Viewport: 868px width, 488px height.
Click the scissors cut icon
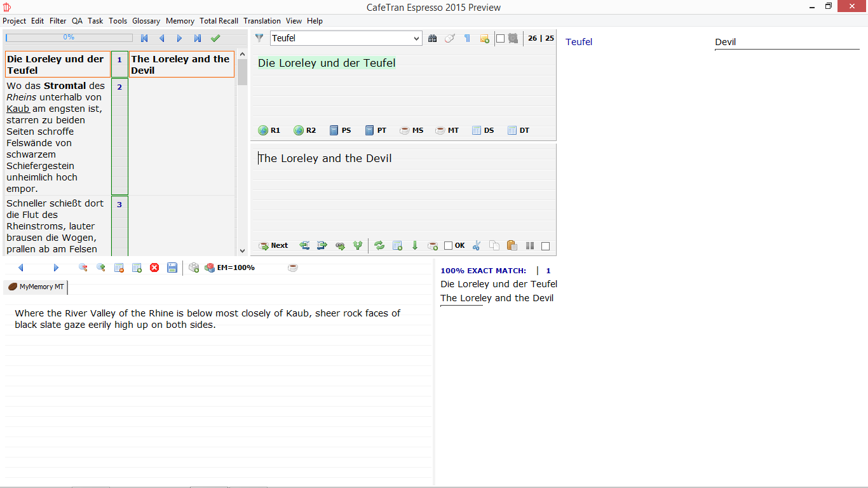(x=477, y=245)
